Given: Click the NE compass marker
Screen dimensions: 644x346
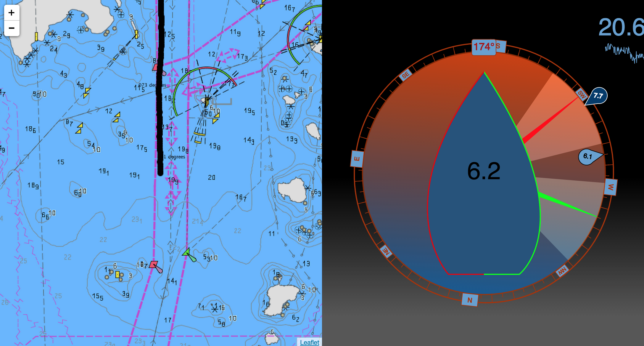Looking at the screenshot, I should click(386, 251).
